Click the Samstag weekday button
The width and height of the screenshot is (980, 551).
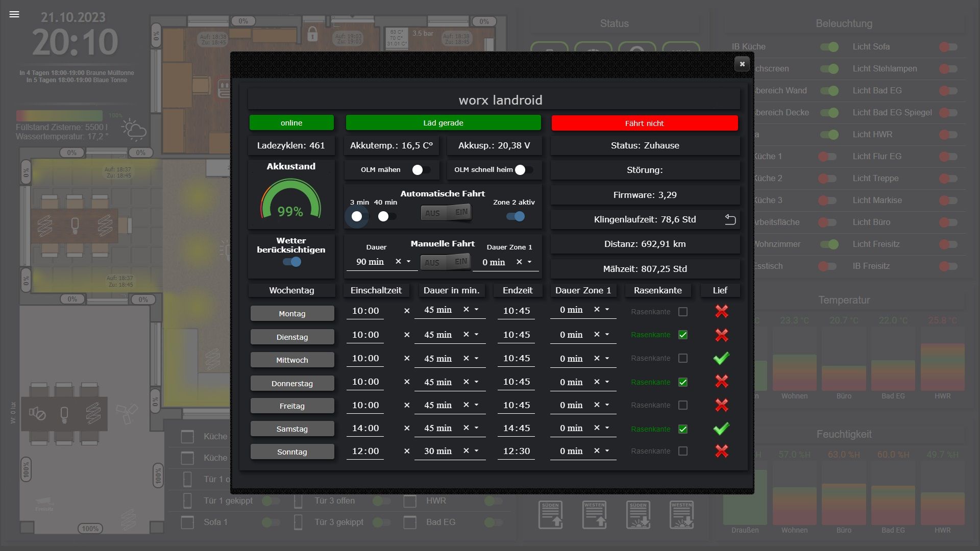point(292,429)
